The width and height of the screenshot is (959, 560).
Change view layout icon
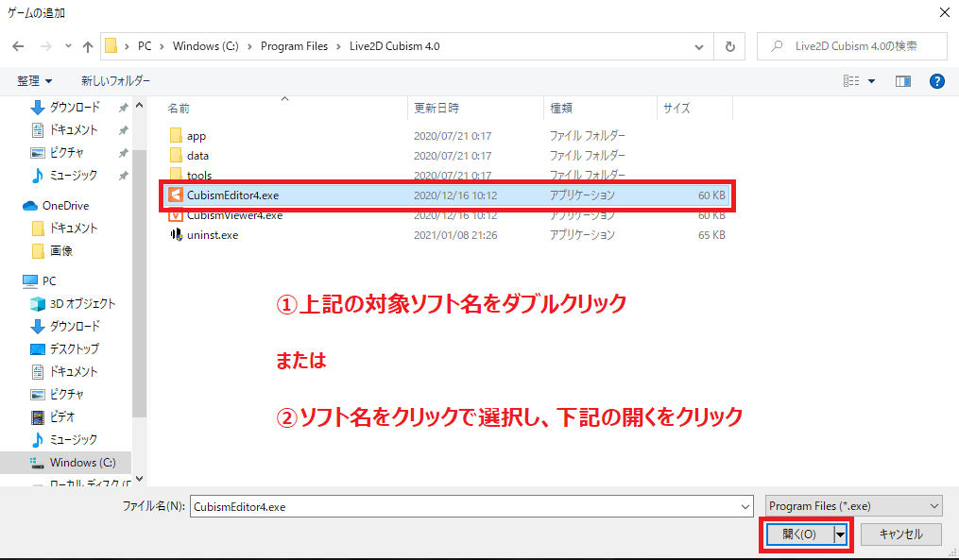(x=851, y=80)
